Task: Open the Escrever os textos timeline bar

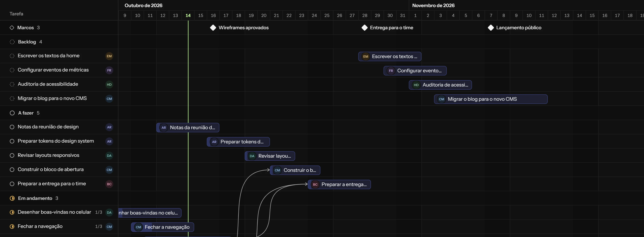Action: (390, 56)
